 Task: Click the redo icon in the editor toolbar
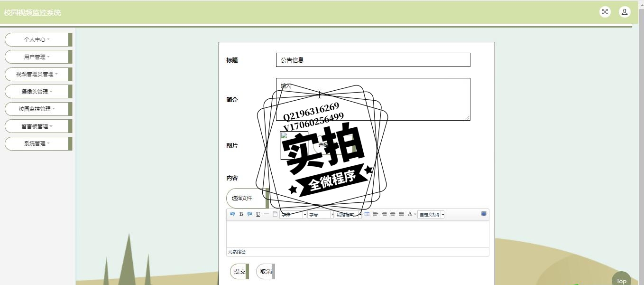tap(249, 214)
